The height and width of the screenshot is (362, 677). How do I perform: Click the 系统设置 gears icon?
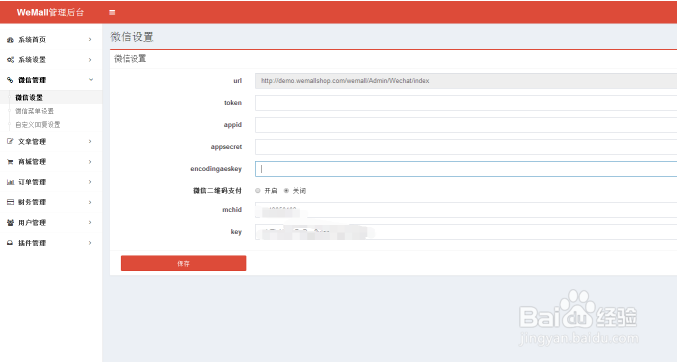10,60
